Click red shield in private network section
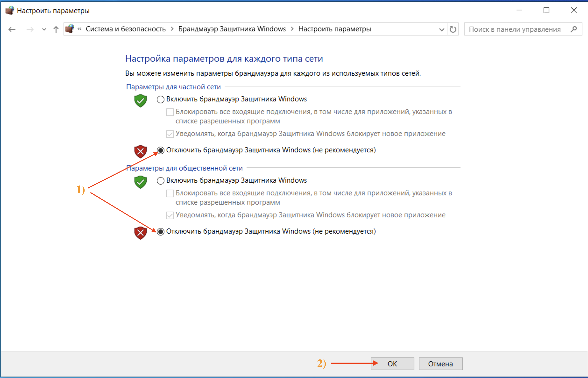588x378 pixels. tap(141, 151)
